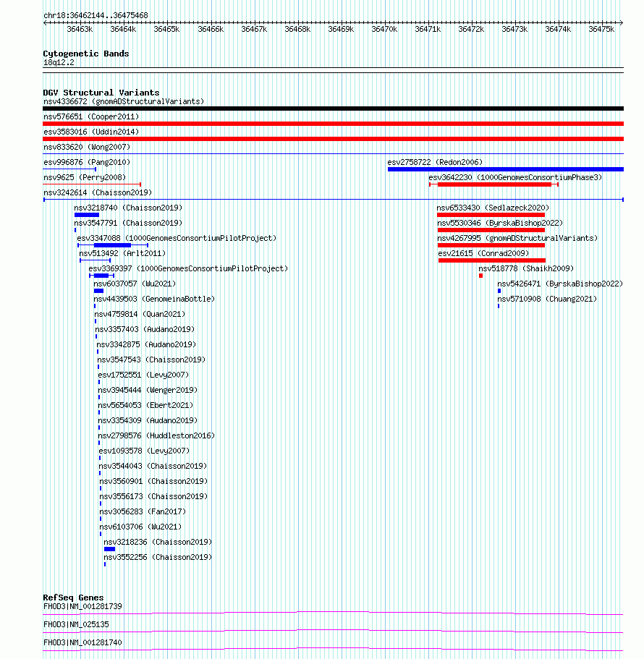This screenshot has width=644, height=659.
Task: Select FHOD3|NM_001281739 gene label
Action: coord(82,606)
